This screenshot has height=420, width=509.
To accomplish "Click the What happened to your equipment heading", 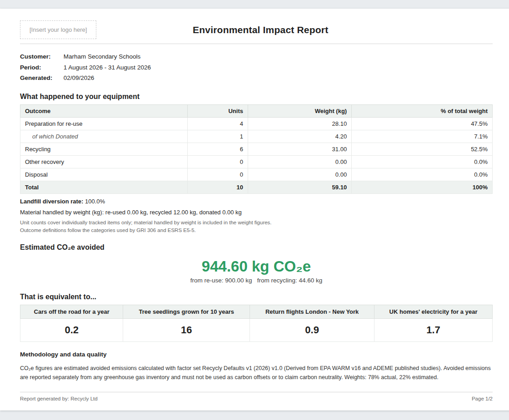I will click(80, 96).
